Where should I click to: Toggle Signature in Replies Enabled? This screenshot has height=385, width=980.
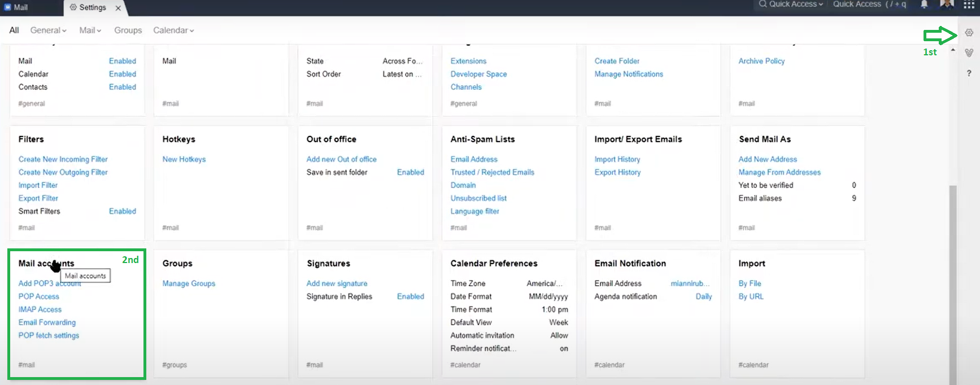pyautogui.click(x=410, y=296)
